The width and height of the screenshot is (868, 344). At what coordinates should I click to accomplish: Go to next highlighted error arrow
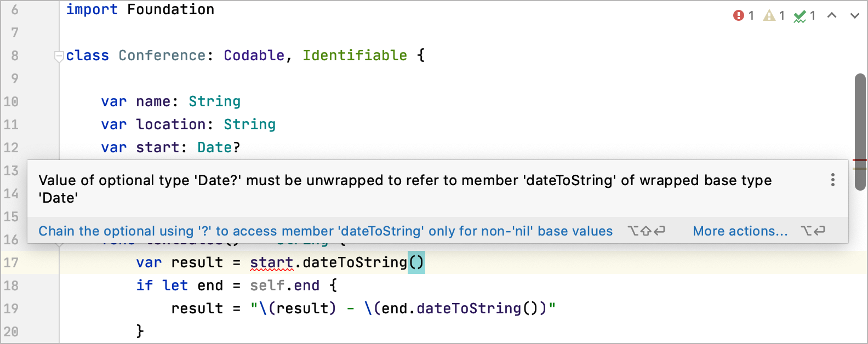click(855, 16)
